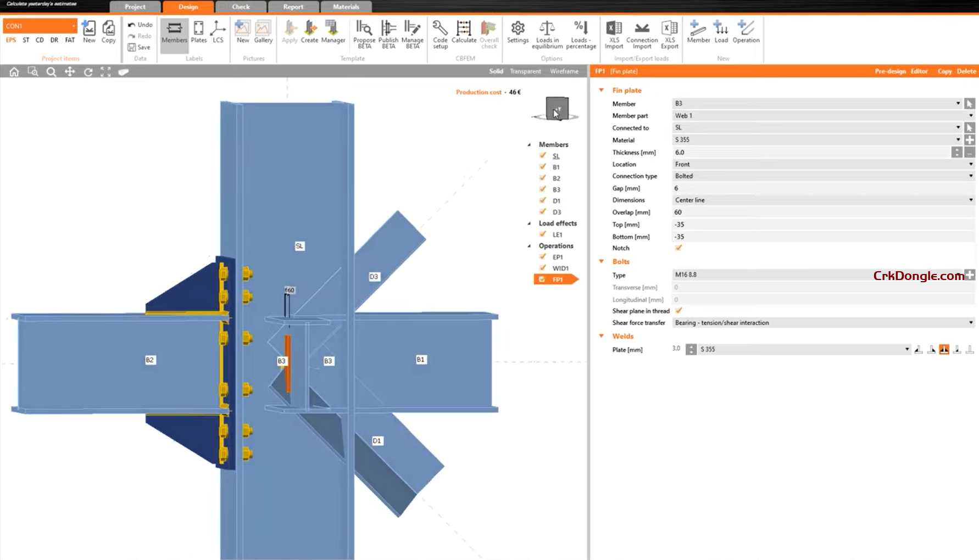Click the Transparent view mode
979x560 pixels.
525,71
